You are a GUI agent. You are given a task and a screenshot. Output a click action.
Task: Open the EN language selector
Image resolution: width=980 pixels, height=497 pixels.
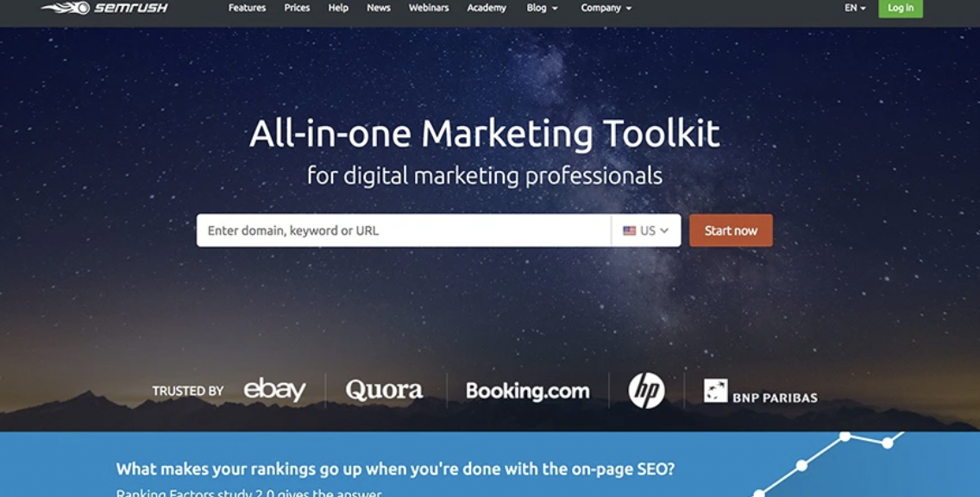[855, 8]
